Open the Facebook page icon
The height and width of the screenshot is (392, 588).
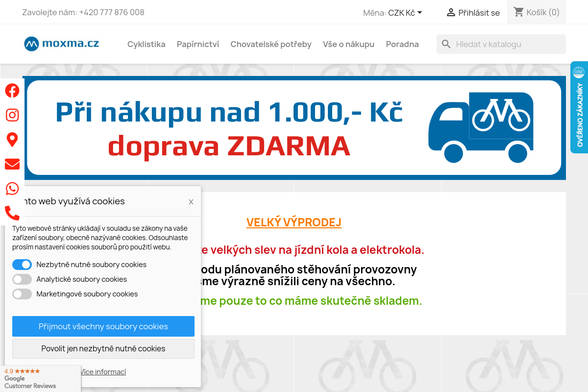tap(12, 90)
